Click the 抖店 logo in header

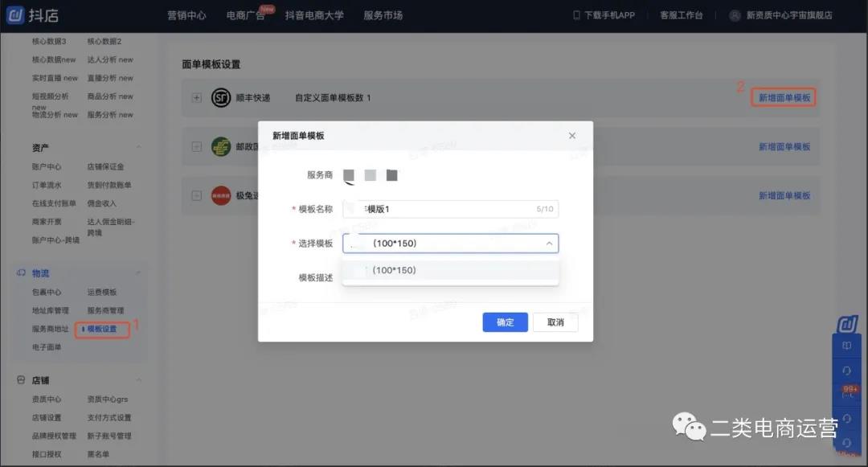click(32, 15)
